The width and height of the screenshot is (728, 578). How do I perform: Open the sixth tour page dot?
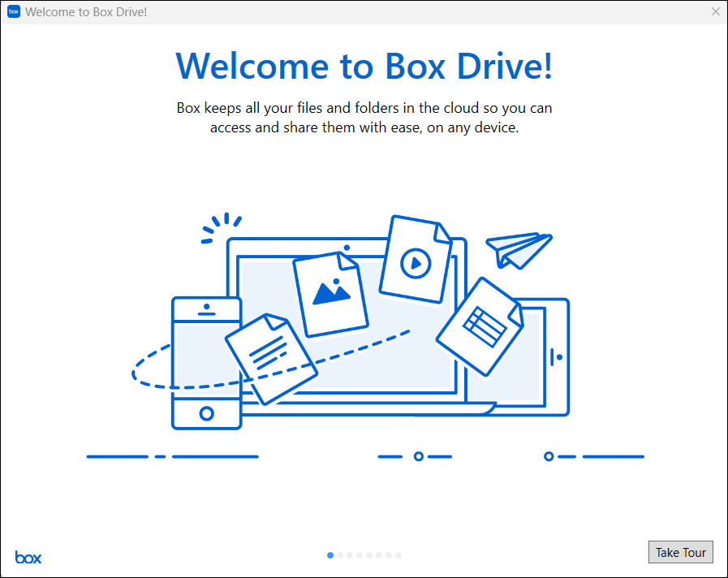point(379,555)
